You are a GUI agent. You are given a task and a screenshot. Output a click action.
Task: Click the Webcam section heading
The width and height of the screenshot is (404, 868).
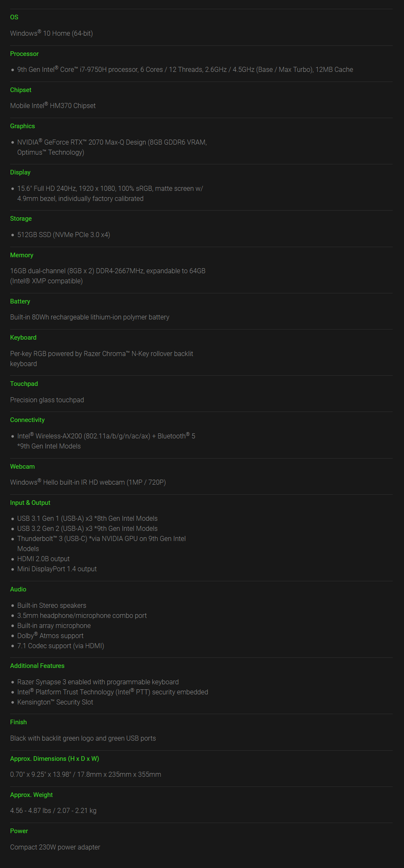[x=22, y=467]
